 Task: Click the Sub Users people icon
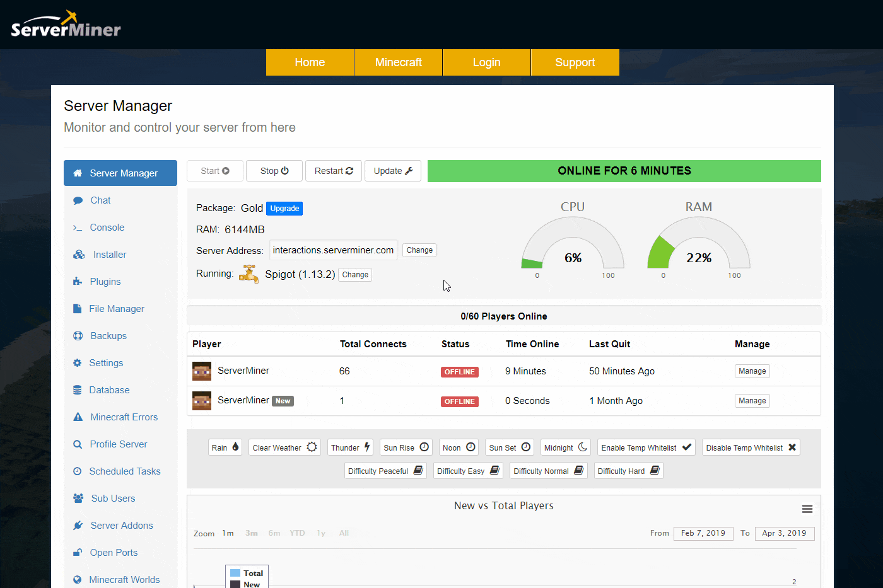point(78,499)
